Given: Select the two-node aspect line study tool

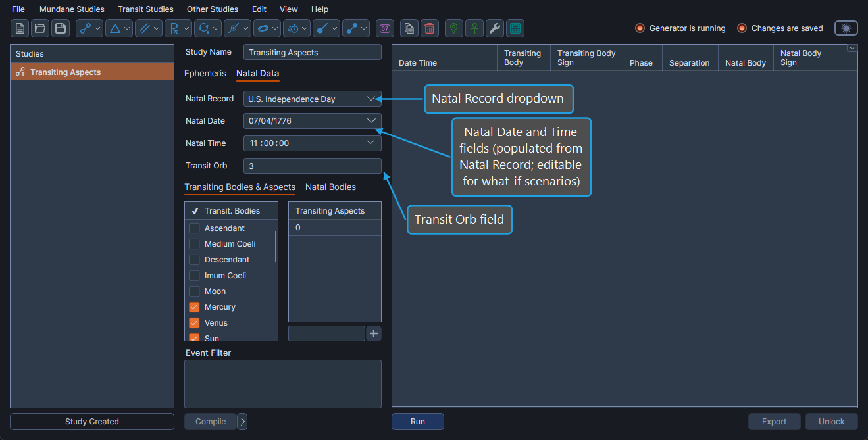Looking at the screenshot, I should point(89,28).
